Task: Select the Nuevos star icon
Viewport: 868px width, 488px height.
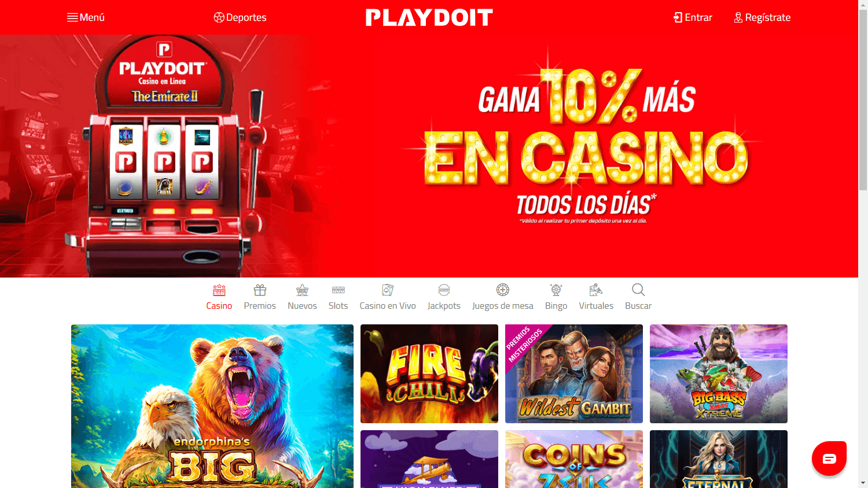Action: click(x=302, y=290)
